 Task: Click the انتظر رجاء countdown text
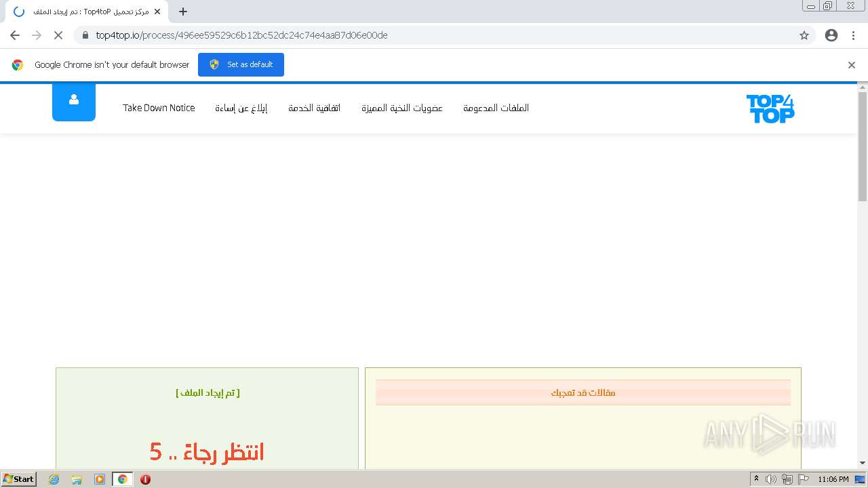pyautogui.click(x=207, y=451)
